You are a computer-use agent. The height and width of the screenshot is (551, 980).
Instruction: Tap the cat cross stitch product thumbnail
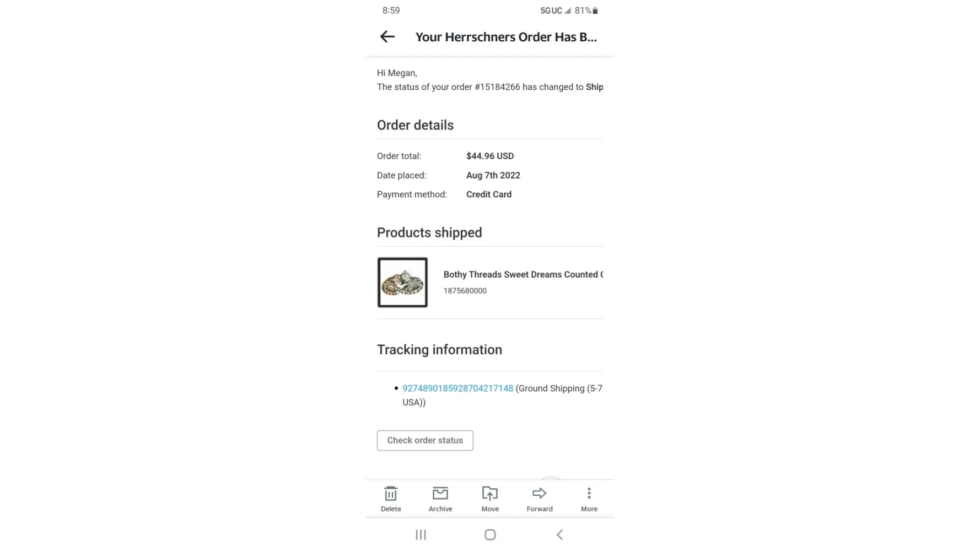coord(402,283)
